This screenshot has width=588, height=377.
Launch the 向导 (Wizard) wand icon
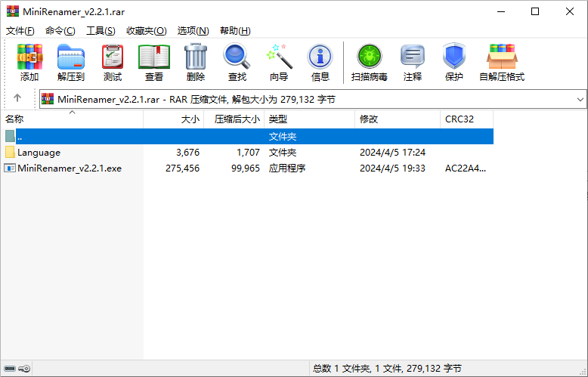pos(279,57)
